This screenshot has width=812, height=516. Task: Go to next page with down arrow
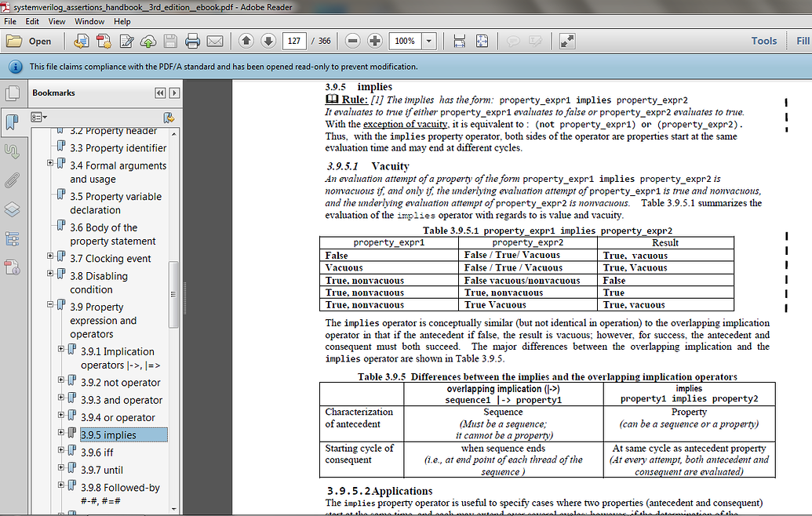(268, 41)
